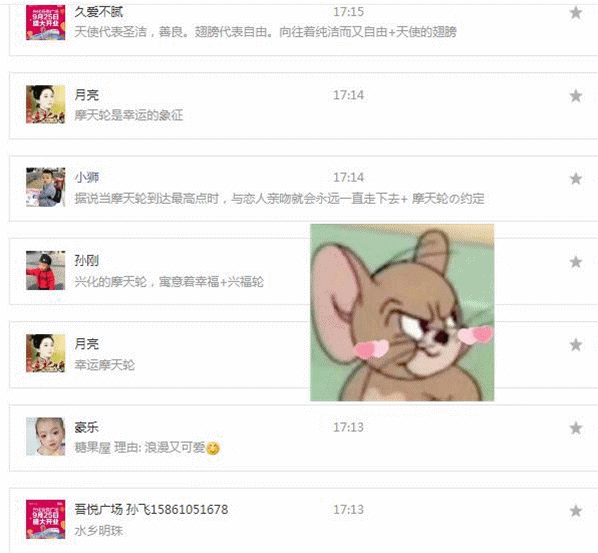
Task: Open 小狮's avatar photo
Action: click(45, 187)
